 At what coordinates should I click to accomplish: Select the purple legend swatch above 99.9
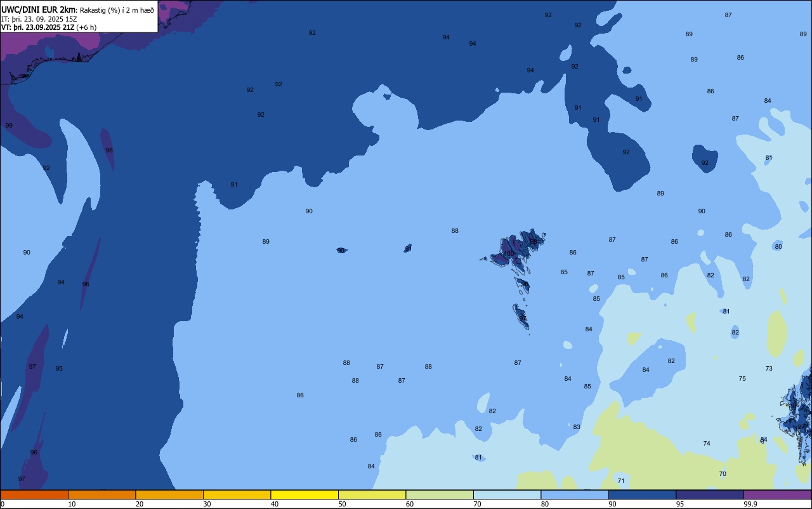coord(777,494)
